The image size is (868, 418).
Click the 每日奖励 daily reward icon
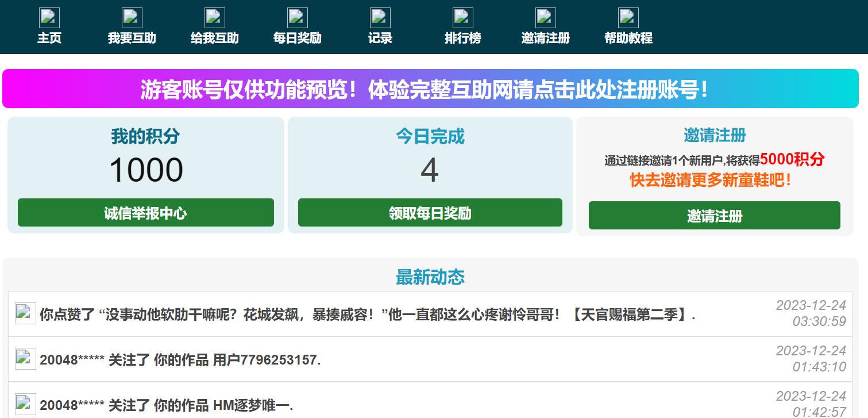pyautogui.click(x=298, y=18)
